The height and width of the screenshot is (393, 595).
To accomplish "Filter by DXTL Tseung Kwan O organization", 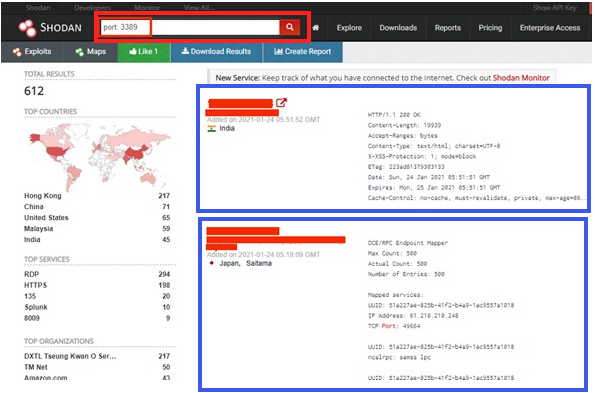I will [70, 356].
